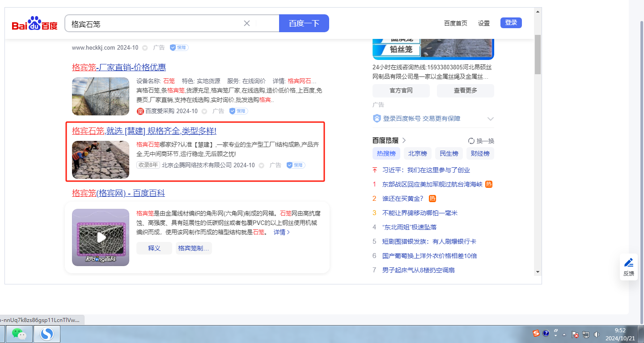Open headline 男子起床气从8楼扔空调扇
The width and height of the screenshot is (644, 343).
click(x=419, y=270)
